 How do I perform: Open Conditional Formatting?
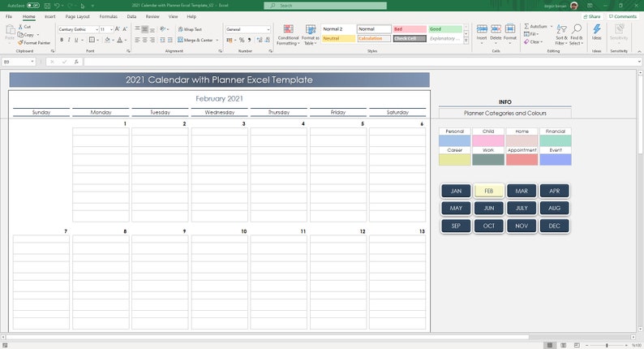tap(288, 35)
